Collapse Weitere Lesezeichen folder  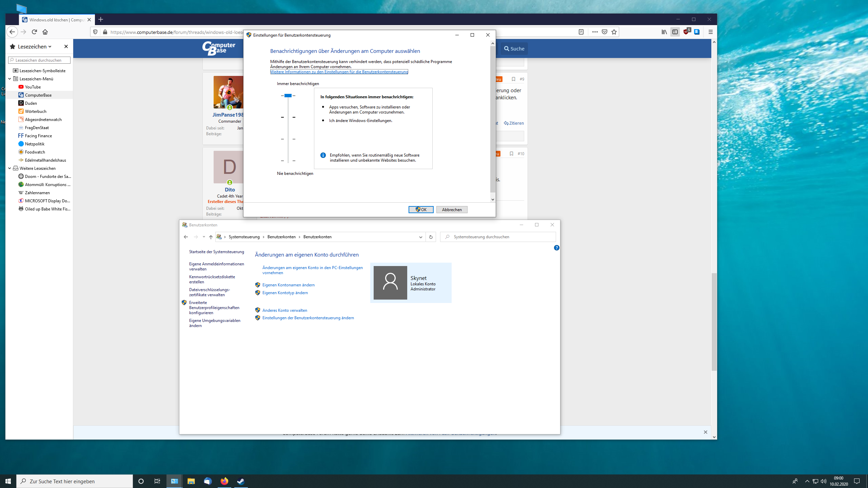pyautogui.click(x=9, y=168)
